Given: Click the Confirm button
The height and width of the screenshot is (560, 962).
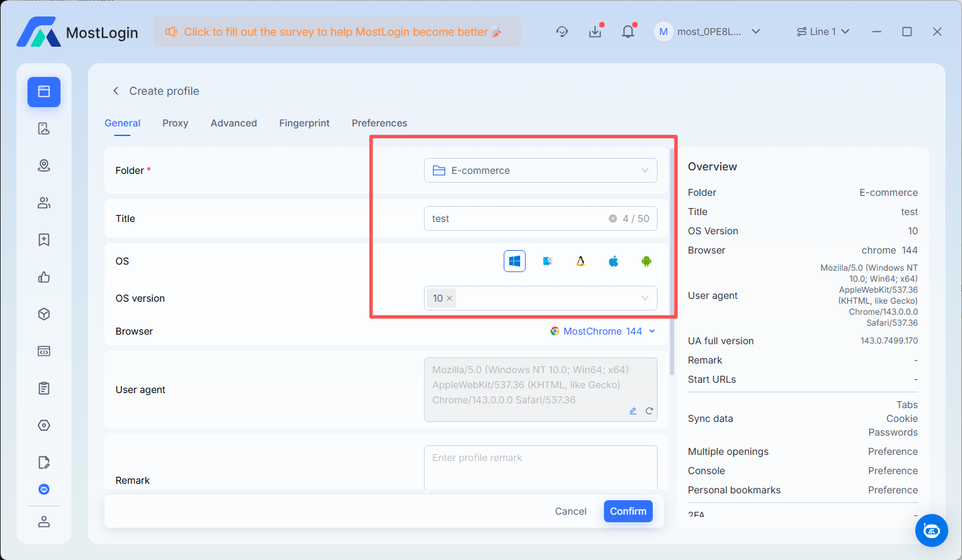Looking at the screenshot, I should (628, 511).
